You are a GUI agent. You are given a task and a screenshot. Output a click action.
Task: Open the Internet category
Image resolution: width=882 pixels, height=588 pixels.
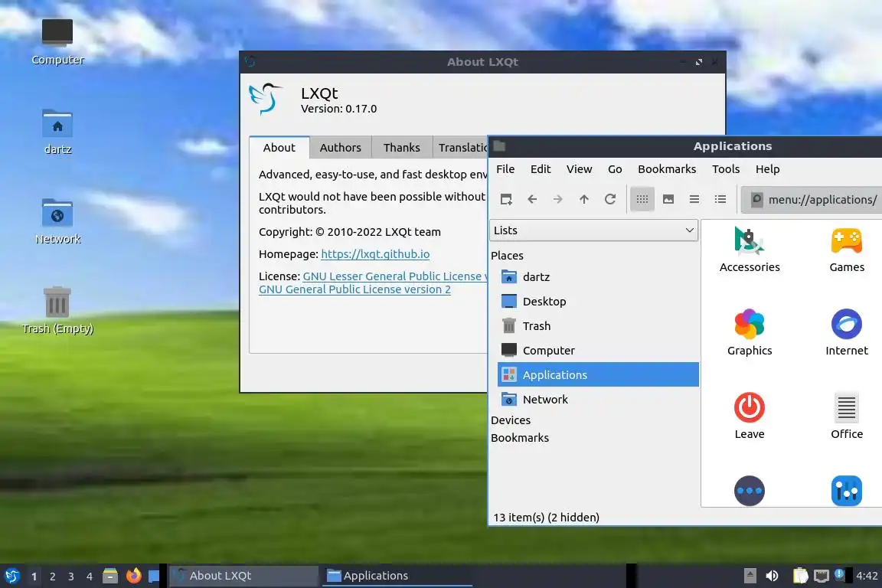tap(847, 332)
